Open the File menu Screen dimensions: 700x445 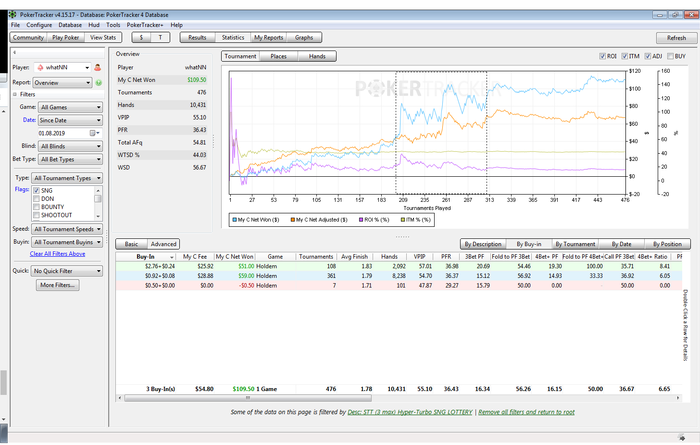15,25
